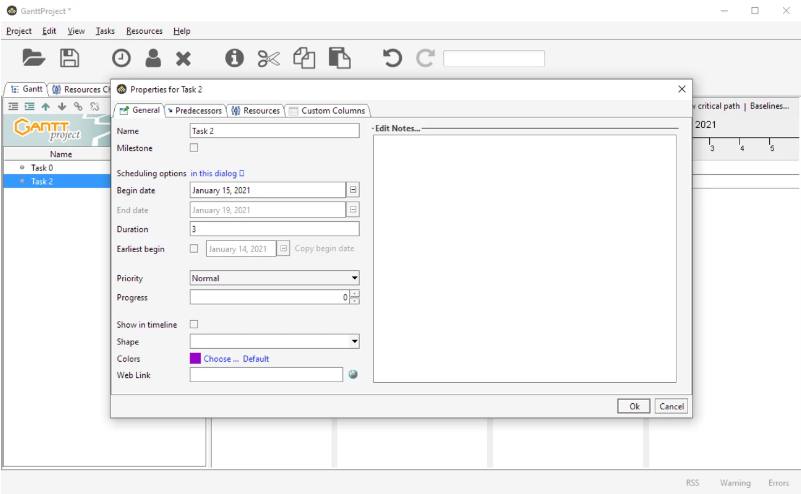Click the undo arrow icon
This screenshot has height=494, width=801.
393,59
